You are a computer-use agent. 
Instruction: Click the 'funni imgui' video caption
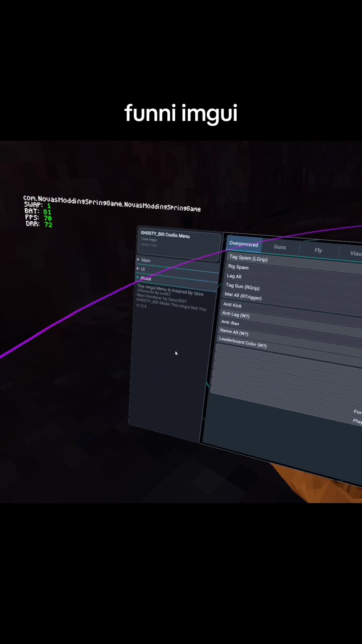tap(181, 113)
